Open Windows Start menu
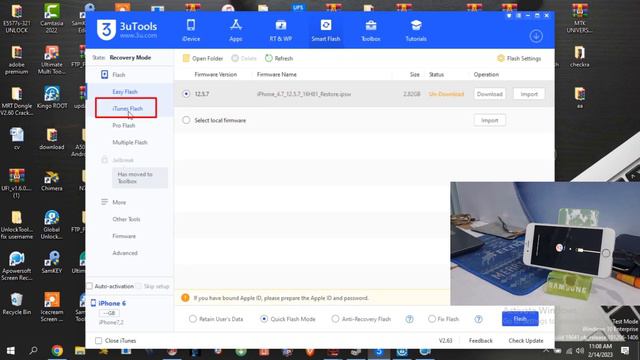Image resolution: width=640 pixels, height=360 pixels. tap(11, 351)
